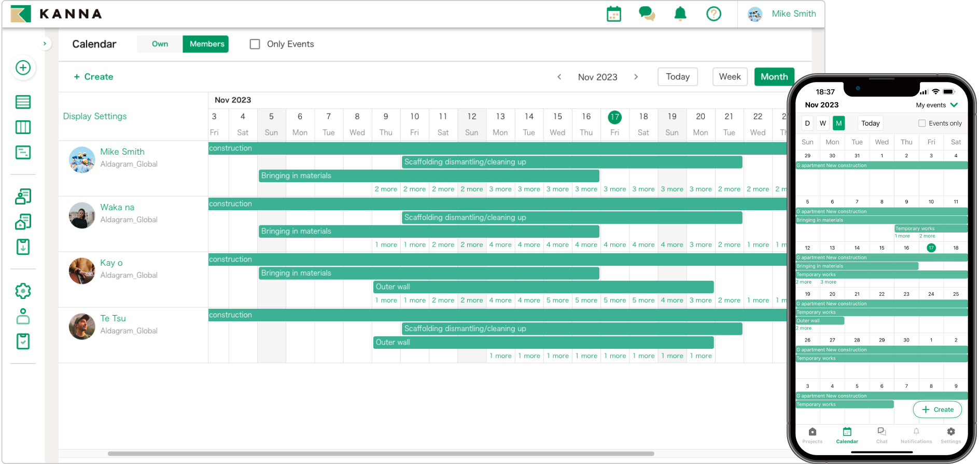This screenshot has width=980, height=464.
Task: Click the horizontal calendar scrollbar
Action: 381,454
